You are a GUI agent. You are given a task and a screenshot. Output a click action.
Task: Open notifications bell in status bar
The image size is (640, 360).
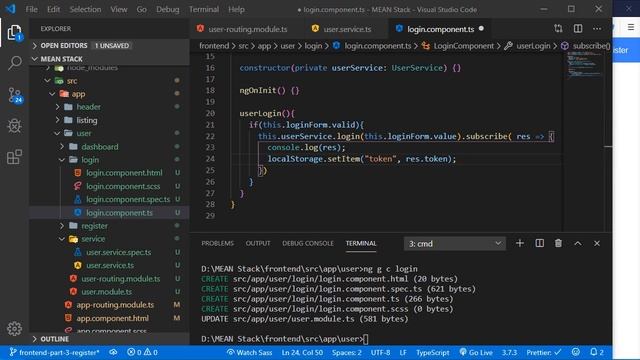click(x=597, y=352)
